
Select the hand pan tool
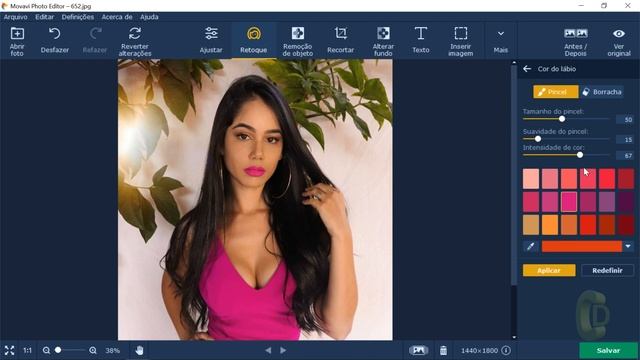point(139,350)
